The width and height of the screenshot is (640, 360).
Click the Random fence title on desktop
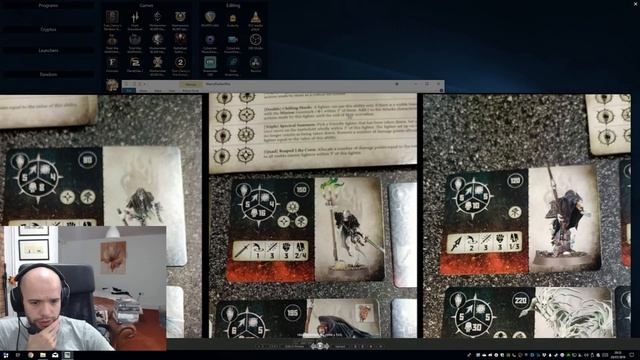click(48, 75)
